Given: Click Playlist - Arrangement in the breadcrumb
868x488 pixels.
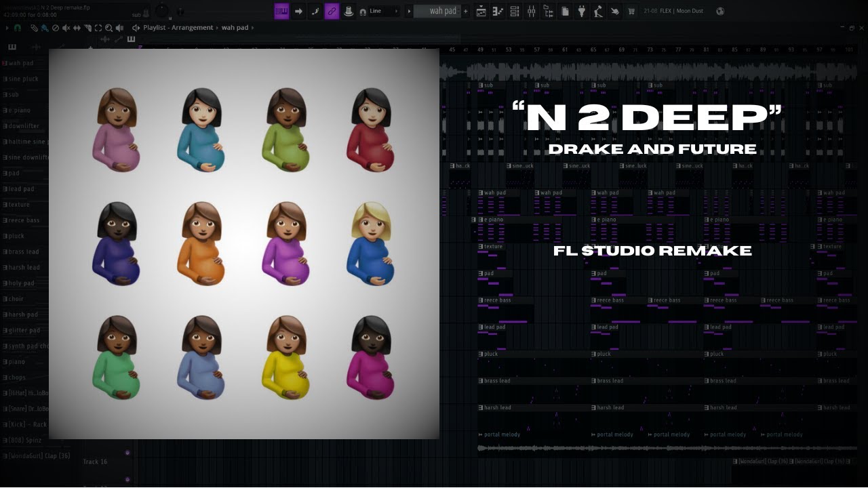Looking at the screenshot, I should point(178,28).
